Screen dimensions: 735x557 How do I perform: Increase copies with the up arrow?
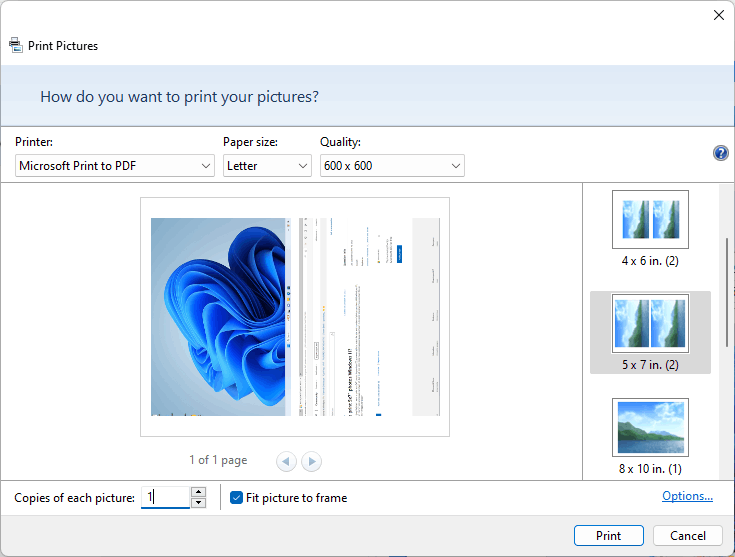tap(199, 492)
